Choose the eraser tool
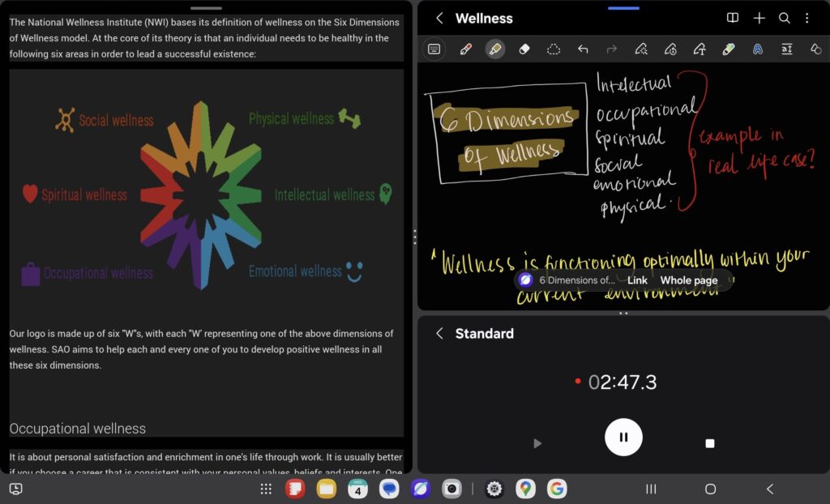This screenshot has height=504, width=830. tap(524, 49)
